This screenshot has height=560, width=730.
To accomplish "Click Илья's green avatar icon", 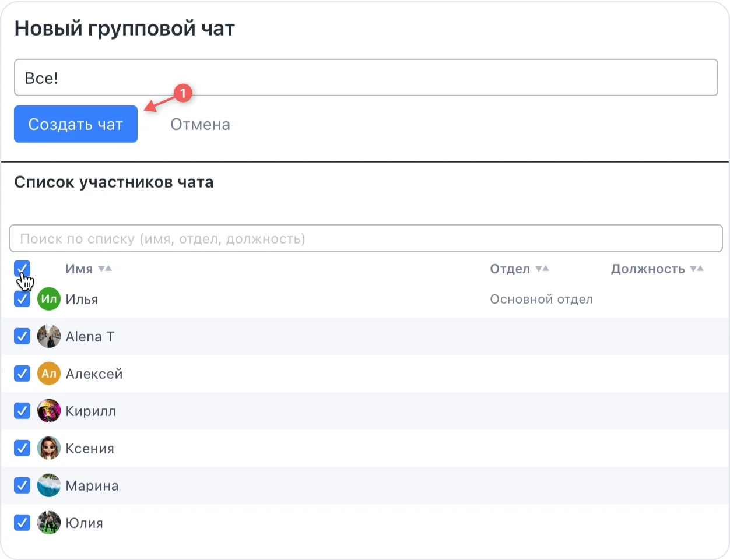I will pos(49,299).
